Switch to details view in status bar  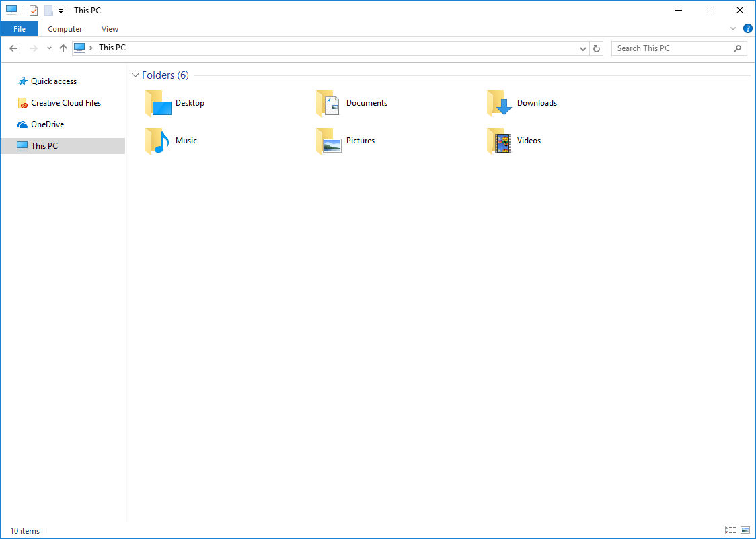[x=730, y=530]
